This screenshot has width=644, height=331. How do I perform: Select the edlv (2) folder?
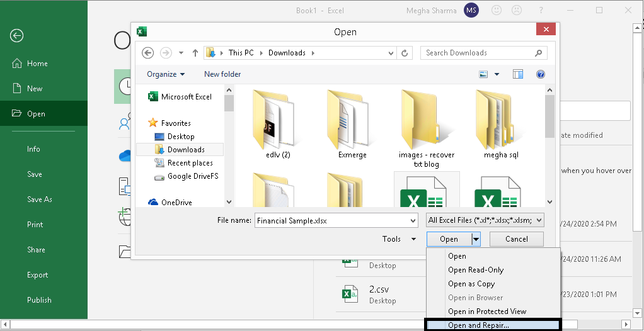[278, 123]
